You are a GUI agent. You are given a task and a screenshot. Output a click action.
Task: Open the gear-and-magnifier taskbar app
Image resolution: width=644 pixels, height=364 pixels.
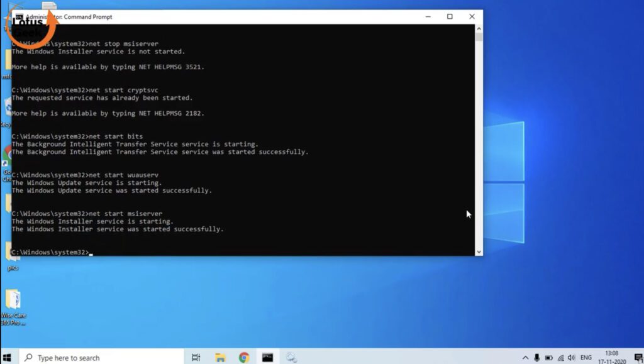pos(292,358)
